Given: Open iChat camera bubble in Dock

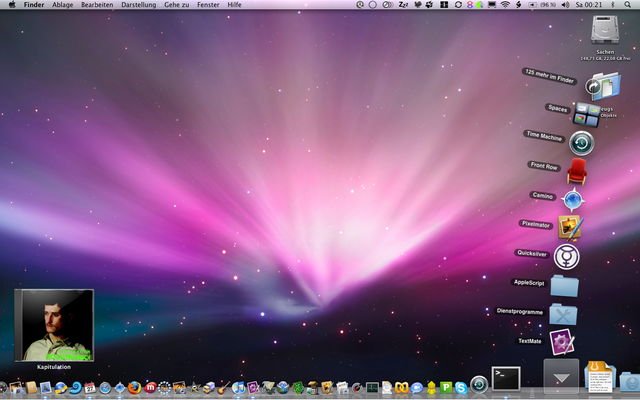Looking at the screenshot, I should [x=416, y=388].
